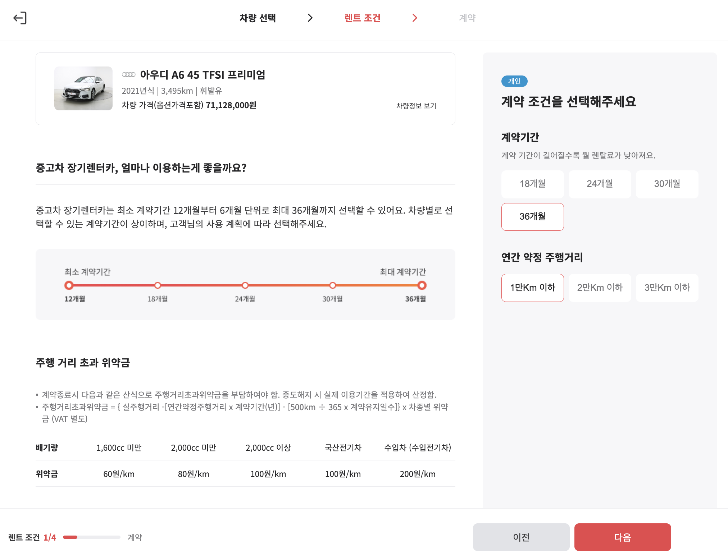
Task: Open the Audi A6 car thumbnail
Action: [x=83, y=88]
